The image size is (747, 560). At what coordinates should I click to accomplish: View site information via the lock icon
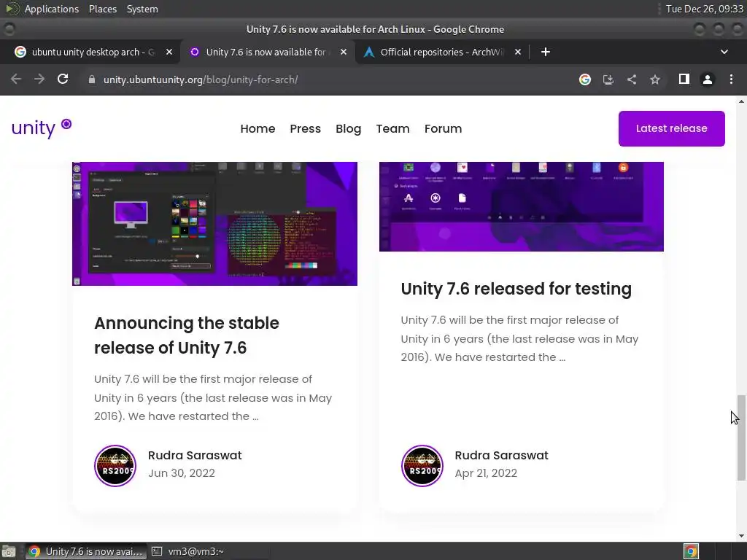[x=92, y=79]
